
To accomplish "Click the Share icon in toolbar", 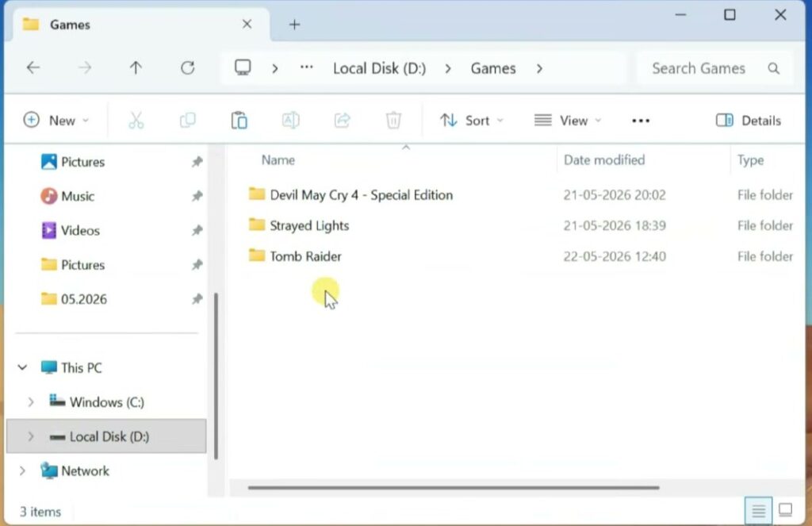I will click(x=342, y=121).
